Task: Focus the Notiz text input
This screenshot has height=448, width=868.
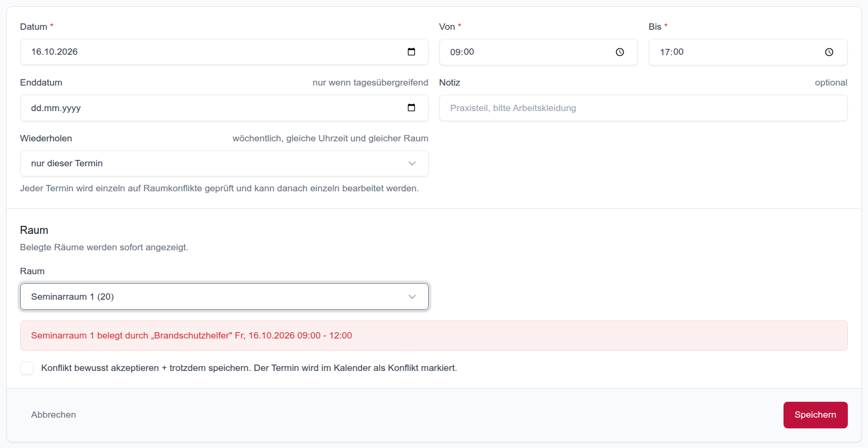Action: click(643, 108)
